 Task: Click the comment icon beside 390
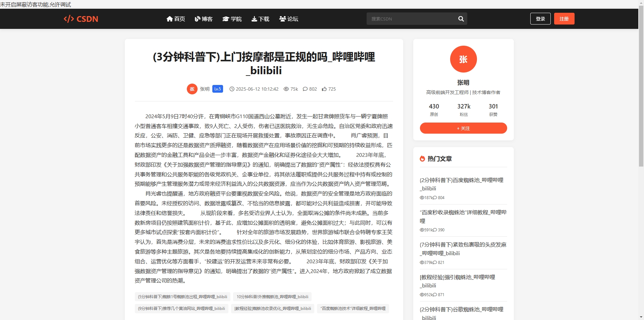point(435,230)
